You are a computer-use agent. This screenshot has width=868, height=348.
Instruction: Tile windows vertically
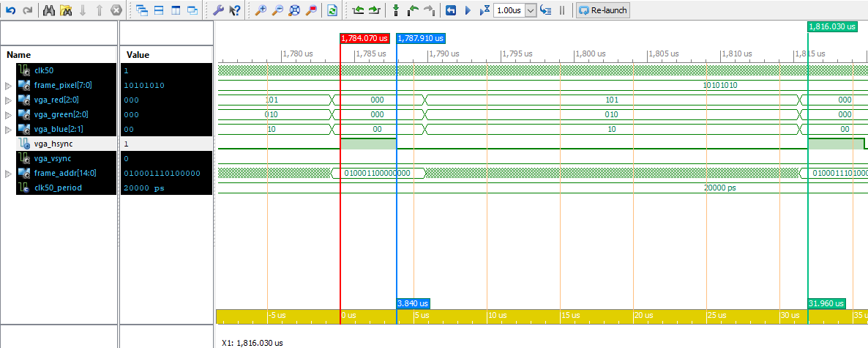(x=176, y=10)
